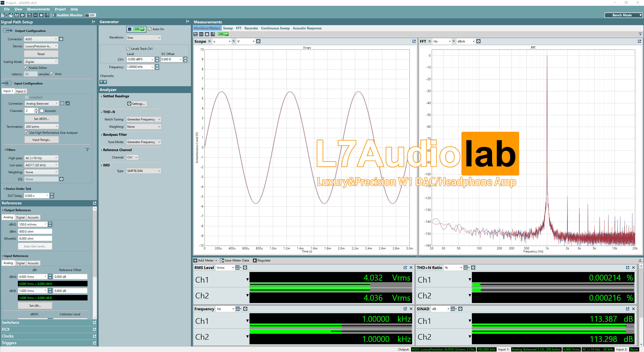Click the square-wave generator toolbar icon
The height and width of the screenshot is (352, 644).
pyautogui.click(x=35, y=15)
